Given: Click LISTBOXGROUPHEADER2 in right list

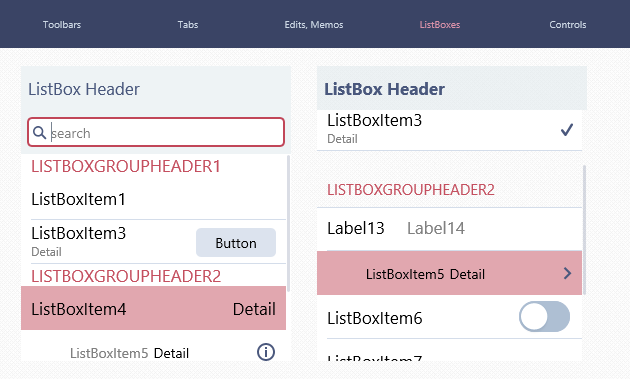Looking at the screenshot, I should (x=411, y=190).
